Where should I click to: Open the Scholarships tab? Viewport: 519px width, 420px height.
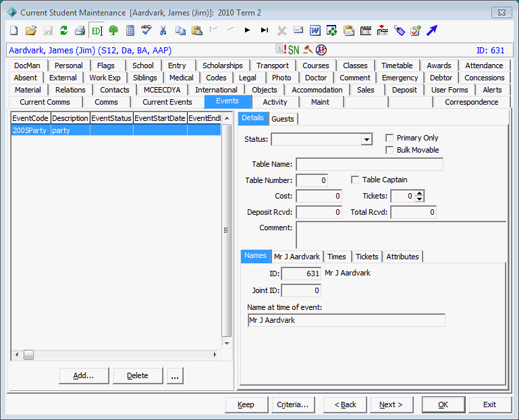(223, 65)
